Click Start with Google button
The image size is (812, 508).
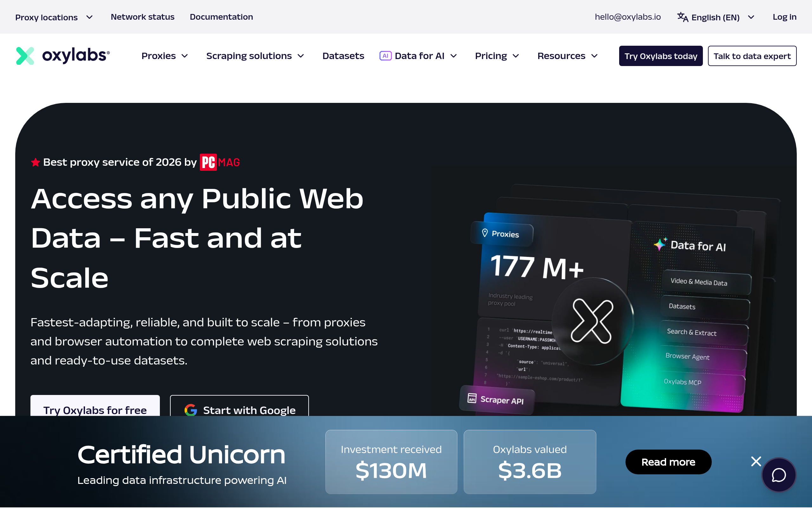point(239,406)
